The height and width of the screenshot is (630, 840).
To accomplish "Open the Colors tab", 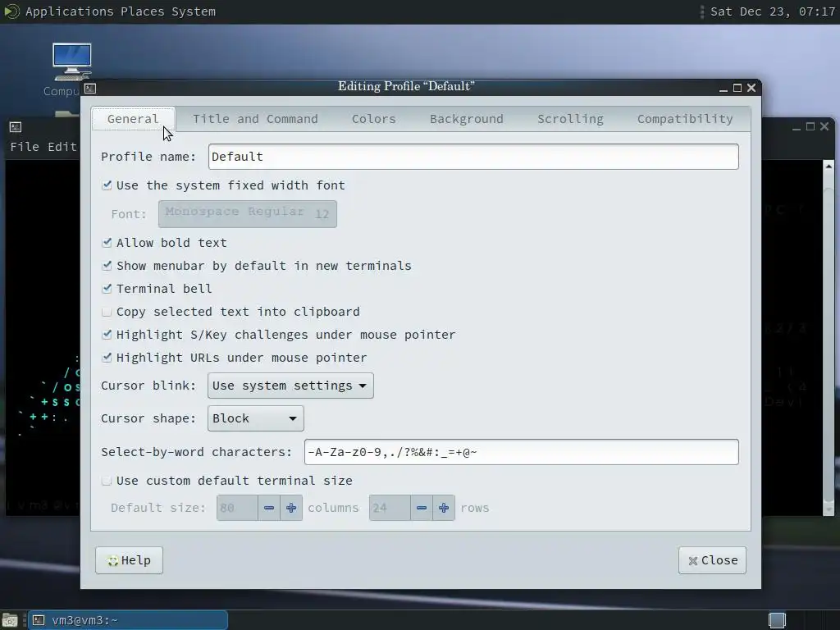I will pos(373,119).
